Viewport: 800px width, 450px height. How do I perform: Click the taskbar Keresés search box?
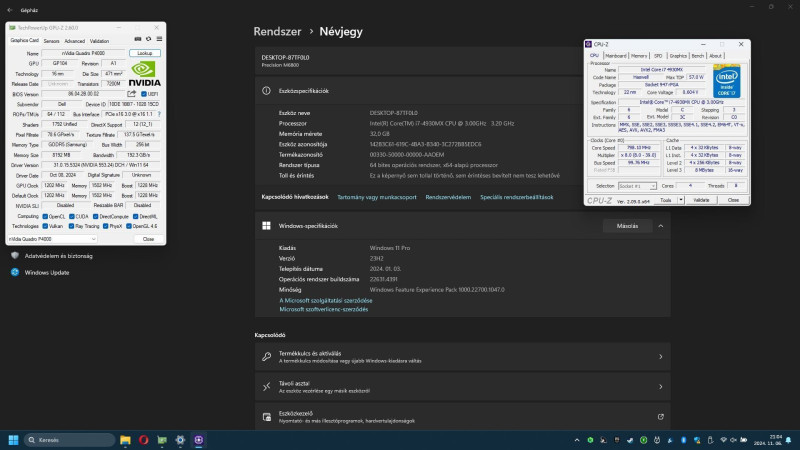pyautogui.click(x=69, y=440)
